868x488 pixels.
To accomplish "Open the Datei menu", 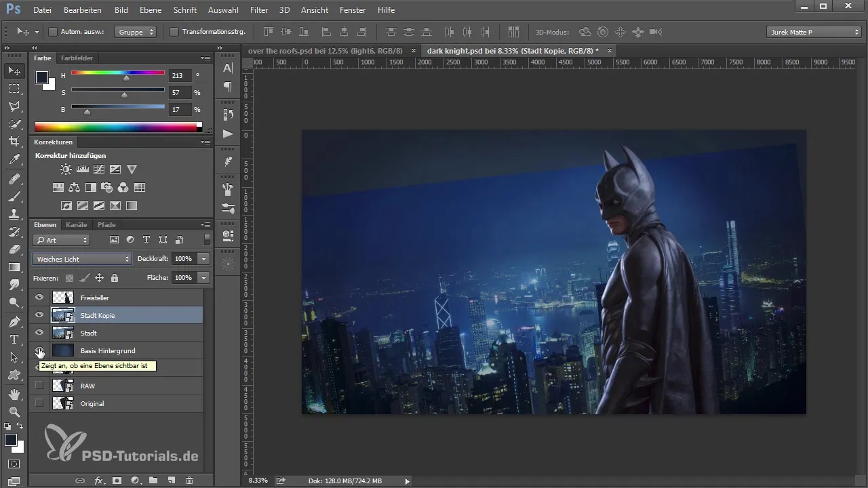I will pos(42,10).
